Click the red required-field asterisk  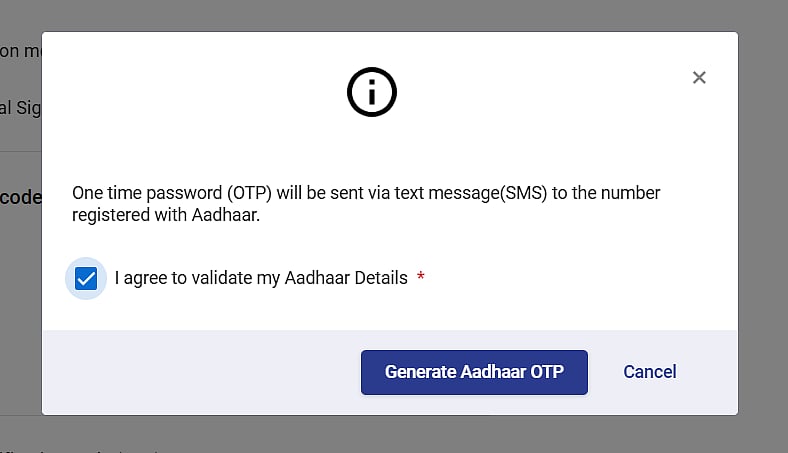coord(421,276)
